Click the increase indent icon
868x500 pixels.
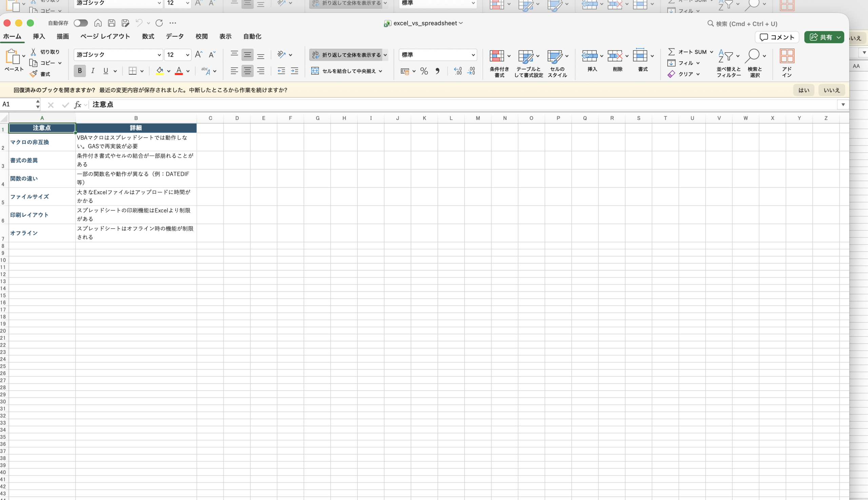click(x=295, y=71)
